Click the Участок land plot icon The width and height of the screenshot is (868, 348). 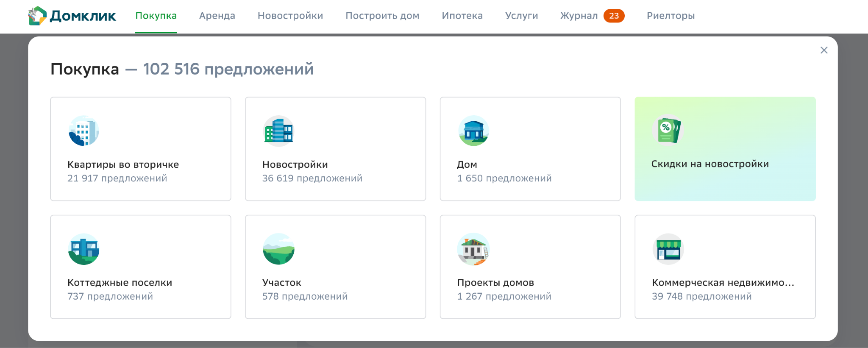[278, 249]
